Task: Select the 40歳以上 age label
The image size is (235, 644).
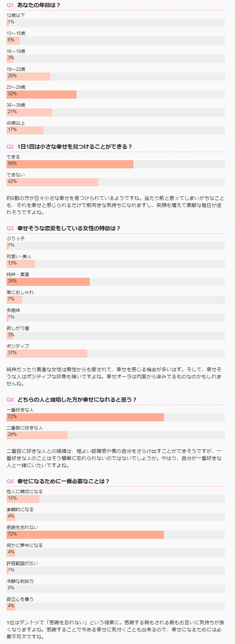Action: [16, 123]
